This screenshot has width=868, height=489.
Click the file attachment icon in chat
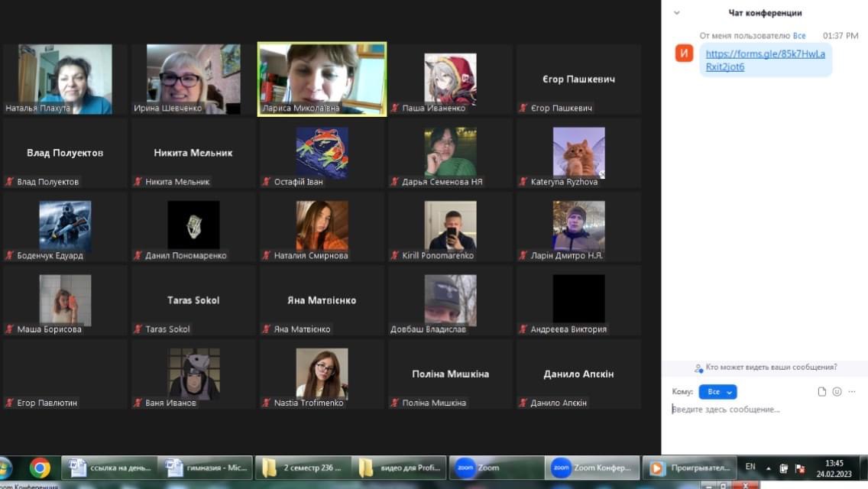coord(822,392)
